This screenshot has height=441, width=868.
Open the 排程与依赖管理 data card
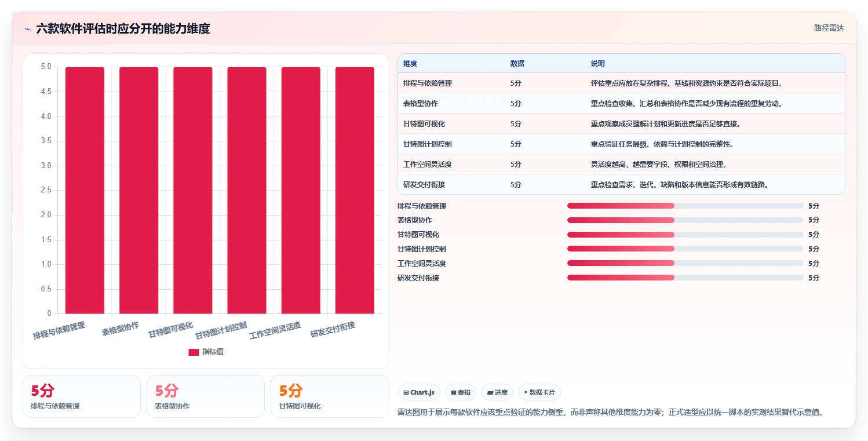82,396
